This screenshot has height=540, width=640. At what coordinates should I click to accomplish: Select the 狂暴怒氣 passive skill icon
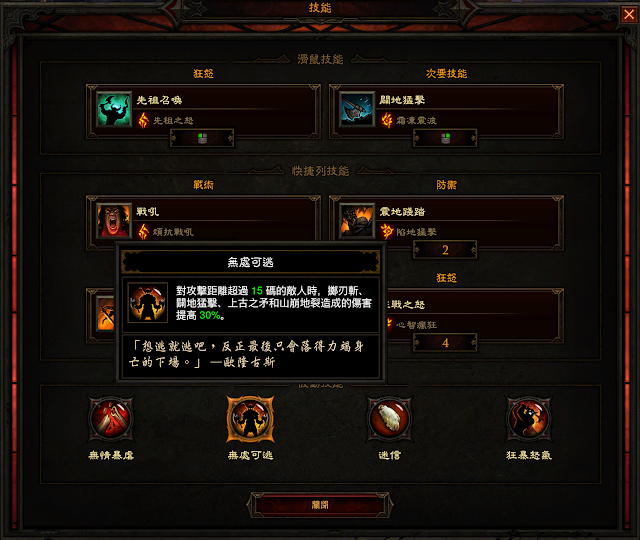pyautogui.click(x=529, y=419)
